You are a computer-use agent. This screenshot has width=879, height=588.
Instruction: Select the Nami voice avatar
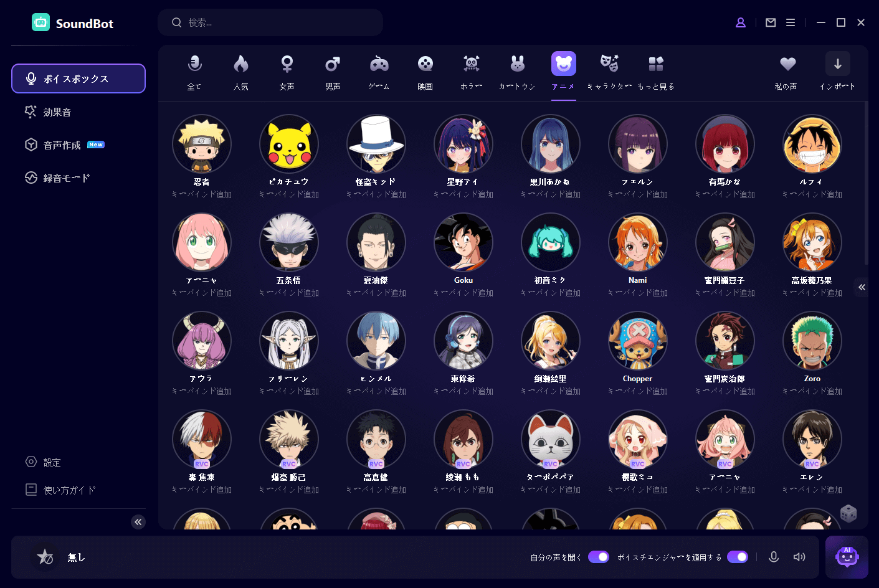[638, 242]
